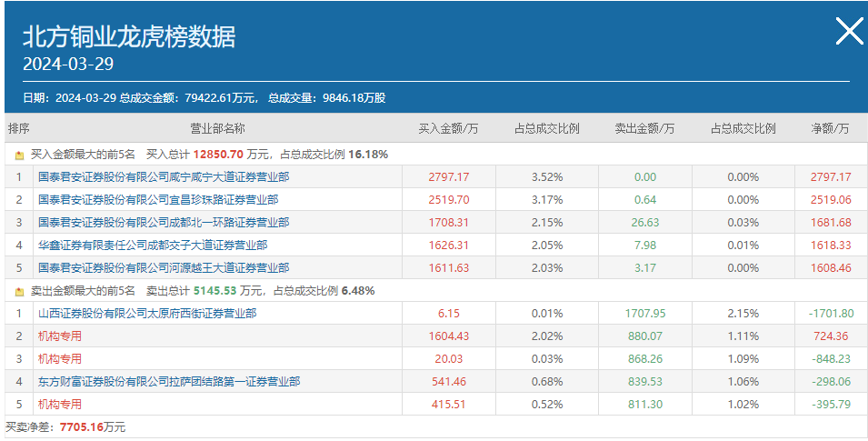The width and height of the screenshot is (868, 441).
Task: Click the 排序 column header
Action: (19, 129)
